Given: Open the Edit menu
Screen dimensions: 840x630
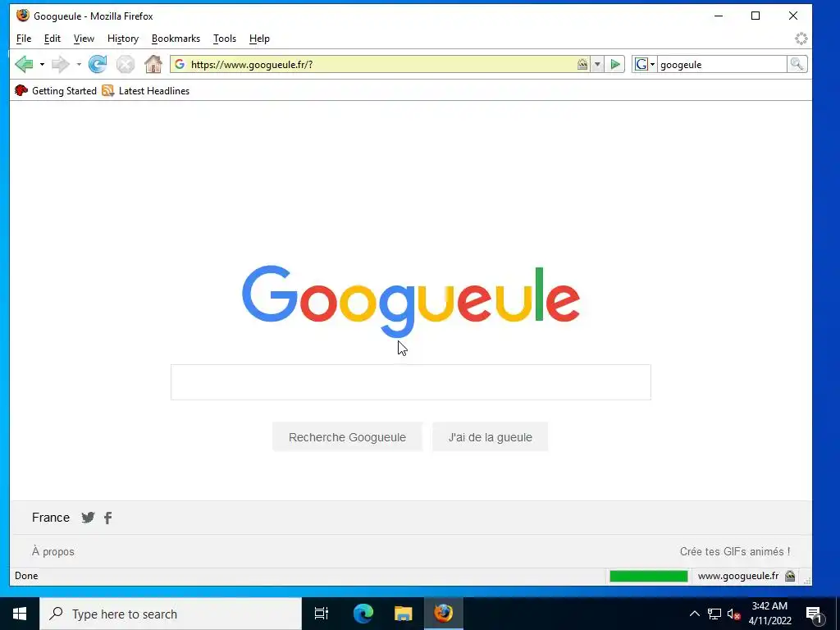Looking at the screenshot, I should click(x=52, y=39).
